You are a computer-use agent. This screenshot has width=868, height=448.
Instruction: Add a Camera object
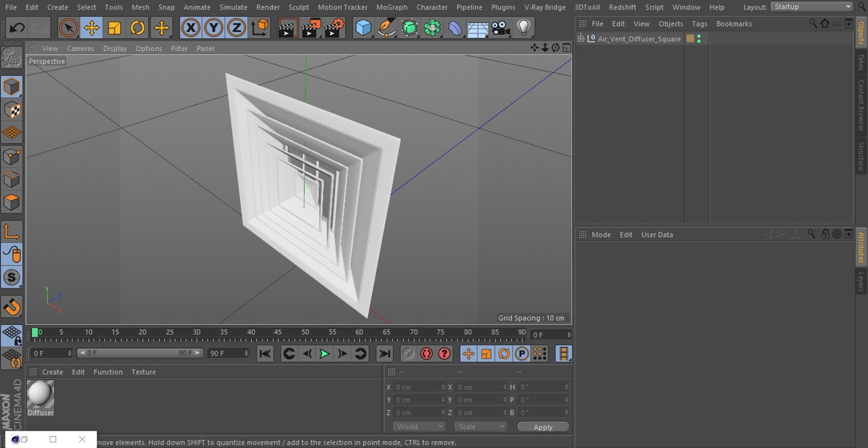[500, 28]
